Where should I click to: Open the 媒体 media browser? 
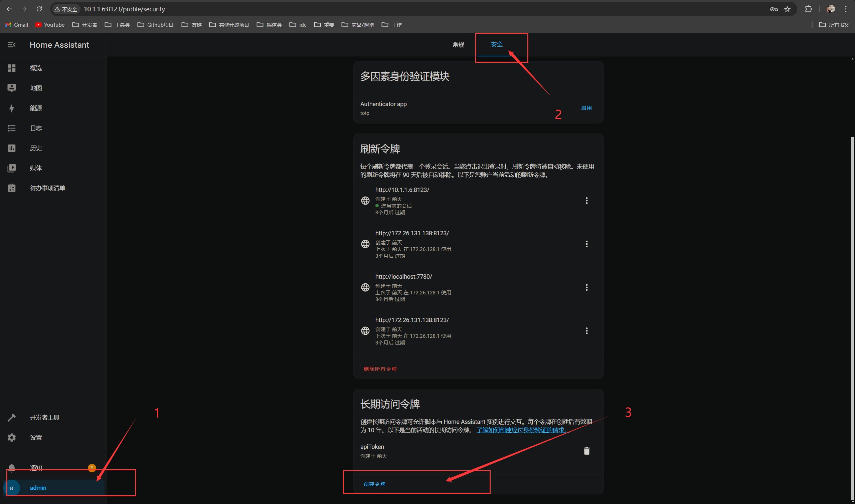pyautogui.click(x=36, y=168)
